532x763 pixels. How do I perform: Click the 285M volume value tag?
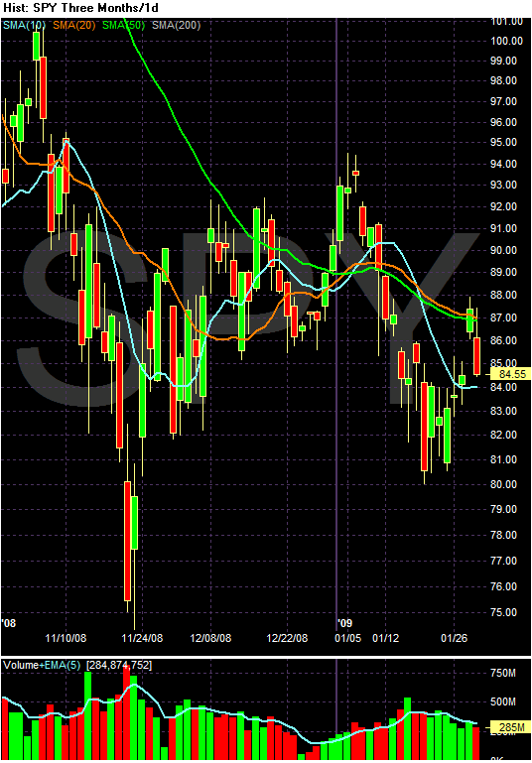510,728
